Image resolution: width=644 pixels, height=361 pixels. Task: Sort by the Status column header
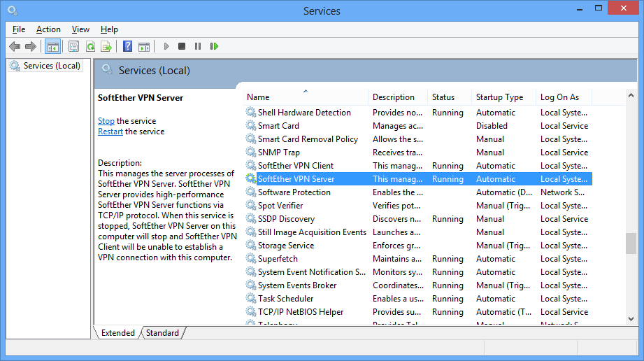pos(450,97)
